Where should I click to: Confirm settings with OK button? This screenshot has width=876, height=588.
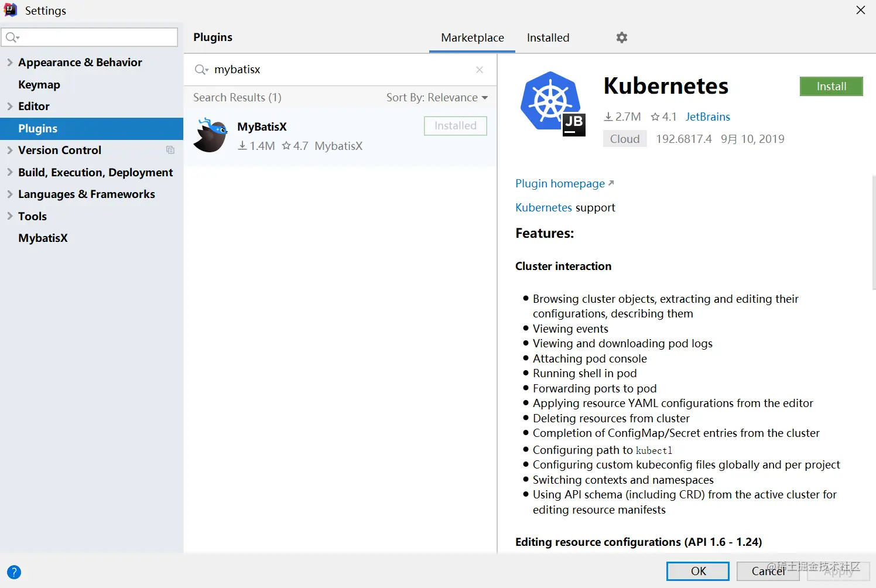698,571
